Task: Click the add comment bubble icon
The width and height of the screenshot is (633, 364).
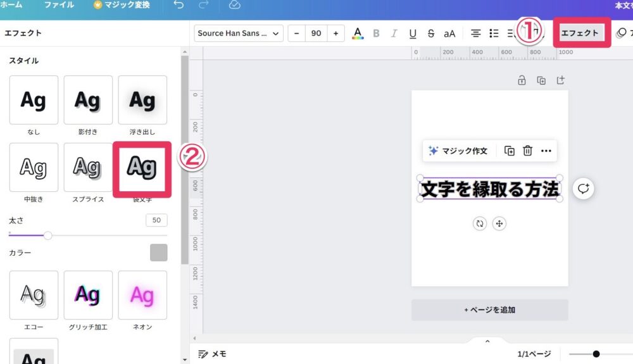Action: (x=583, y=189)
